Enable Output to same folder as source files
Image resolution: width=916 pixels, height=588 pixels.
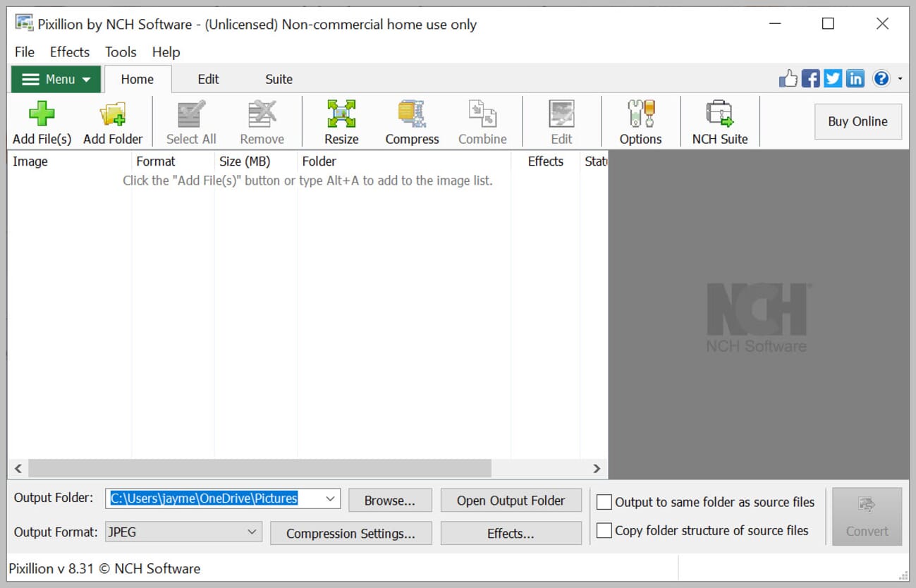[604, 502]
